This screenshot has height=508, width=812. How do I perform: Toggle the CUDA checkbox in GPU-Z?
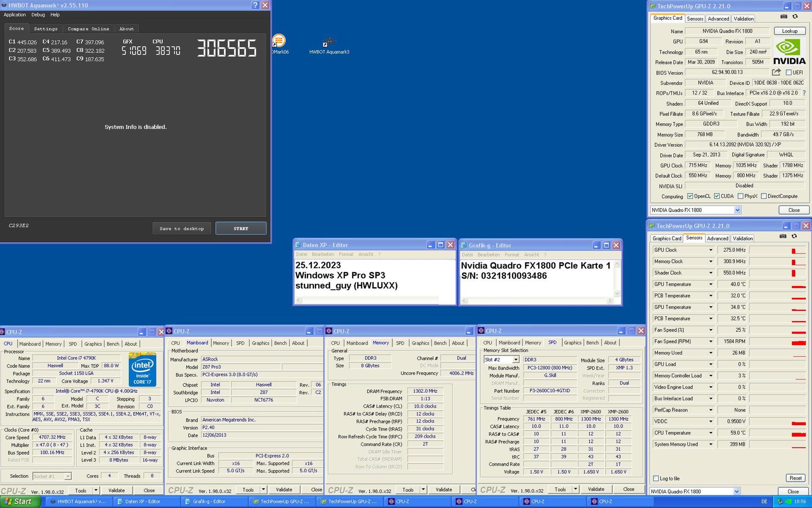(717, 196)
